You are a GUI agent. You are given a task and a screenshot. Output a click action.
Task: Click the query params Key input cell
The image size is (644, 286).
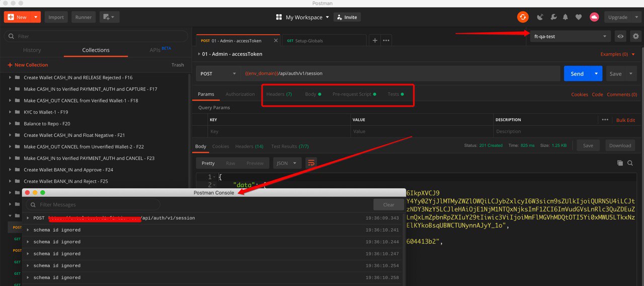pyautogui.click(x=279, y=131)
